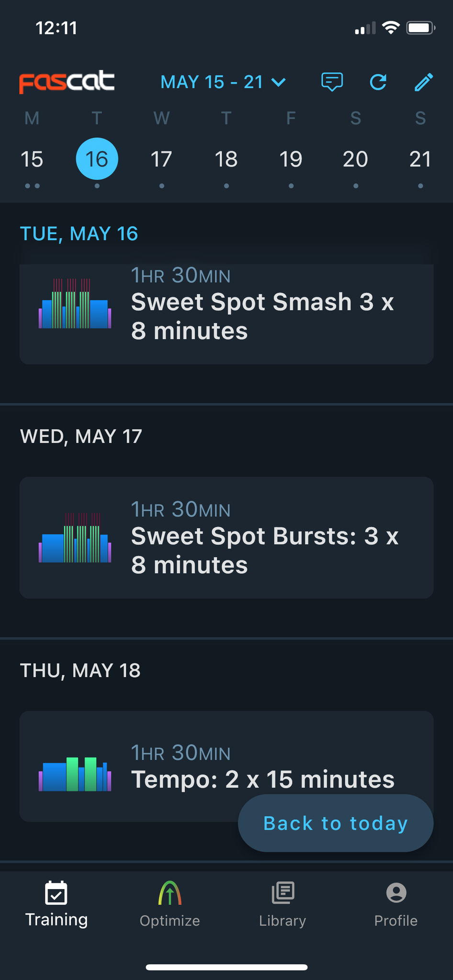This screenshot has width=453, height=980.
Task: Open the Library tab icon
Action: pyautogui.click(x=283, y=893)
